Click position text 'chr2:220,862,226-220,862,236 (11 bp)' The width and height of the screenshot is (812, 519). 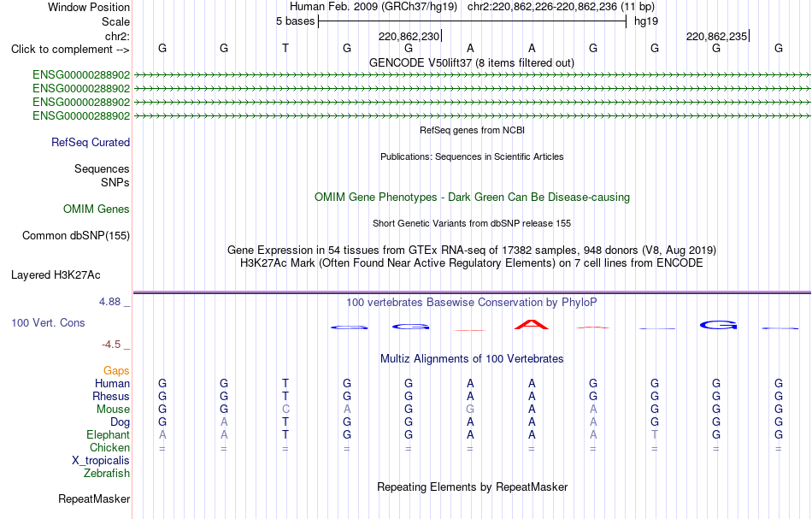tap(561, 7)
